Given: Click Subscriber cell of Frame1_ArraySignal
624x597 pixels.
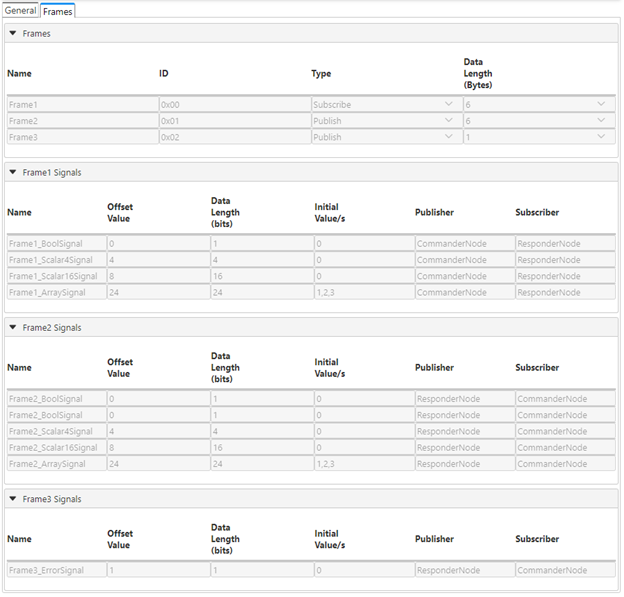Looking at the screenshot, I should [x=566, y=293].
